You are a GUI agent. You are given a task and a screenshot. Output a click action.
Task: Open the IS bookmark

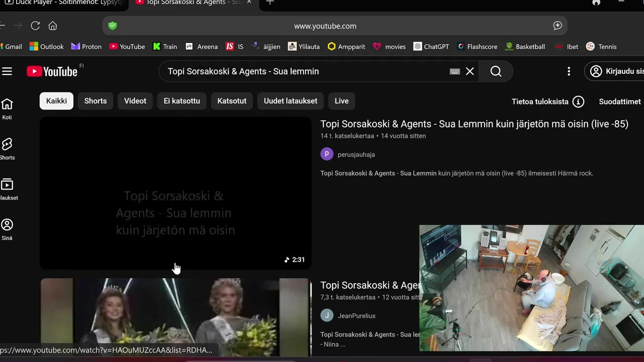pos(234,46)
